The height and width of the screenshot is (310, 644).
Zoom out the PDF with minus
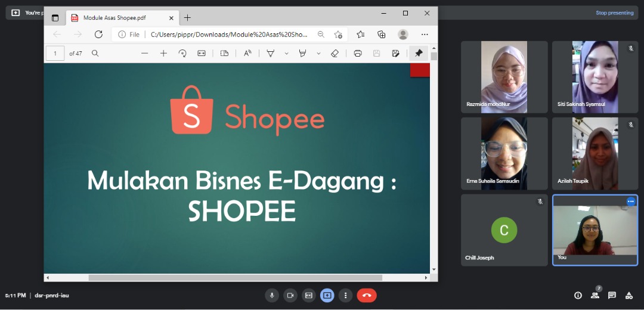(x=144, y=54)
